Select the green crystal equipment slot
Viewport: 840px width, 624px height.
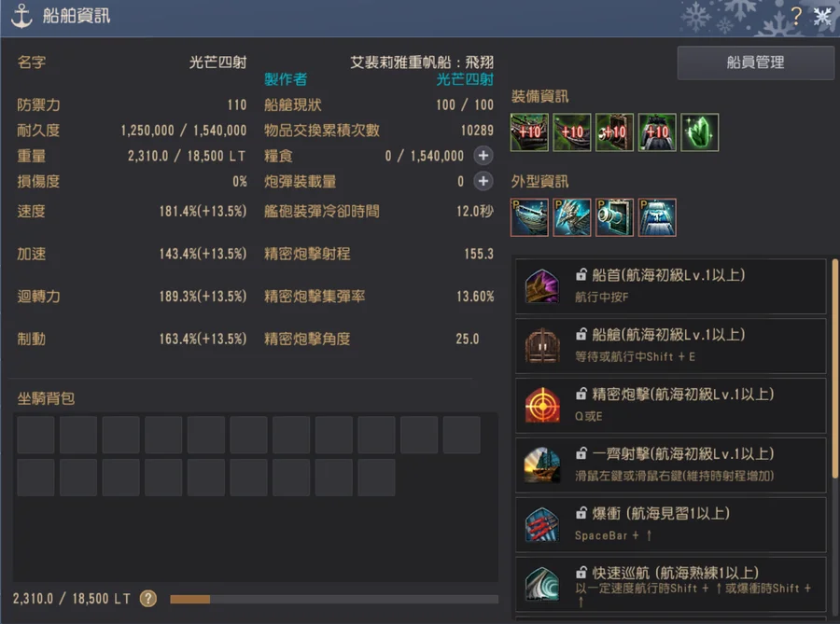(x=700, y=132)
